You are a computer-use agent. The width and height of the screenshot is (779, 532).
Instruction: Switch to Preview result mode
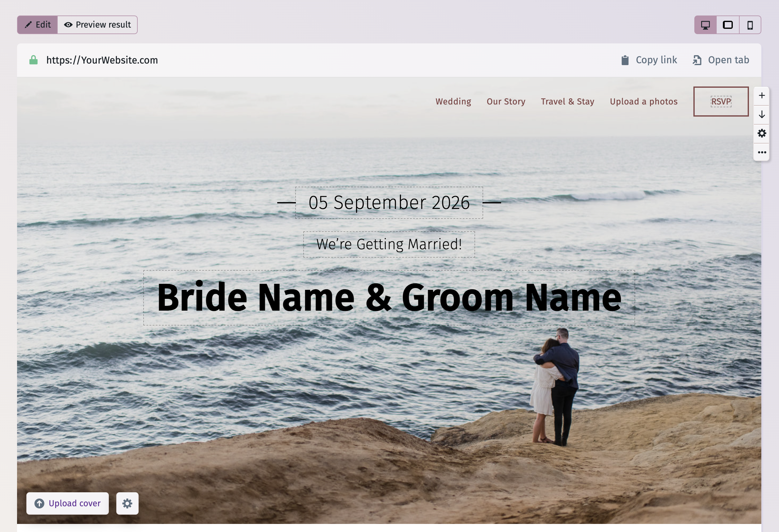click(x=97, y=24)
